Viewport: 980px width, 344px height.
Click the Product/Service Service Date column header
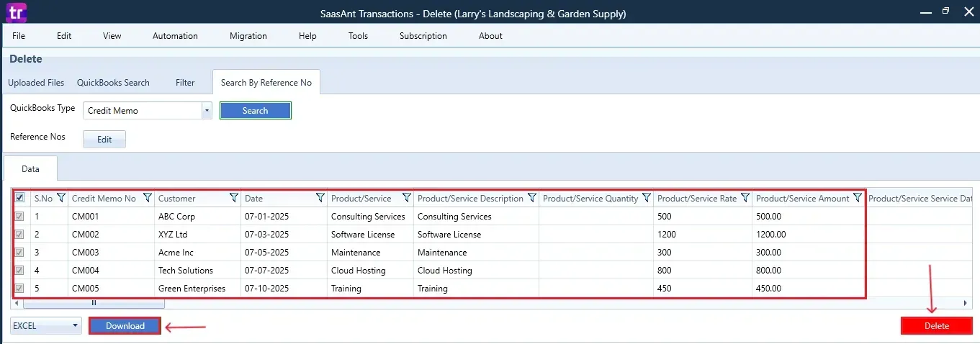[922, 199]
